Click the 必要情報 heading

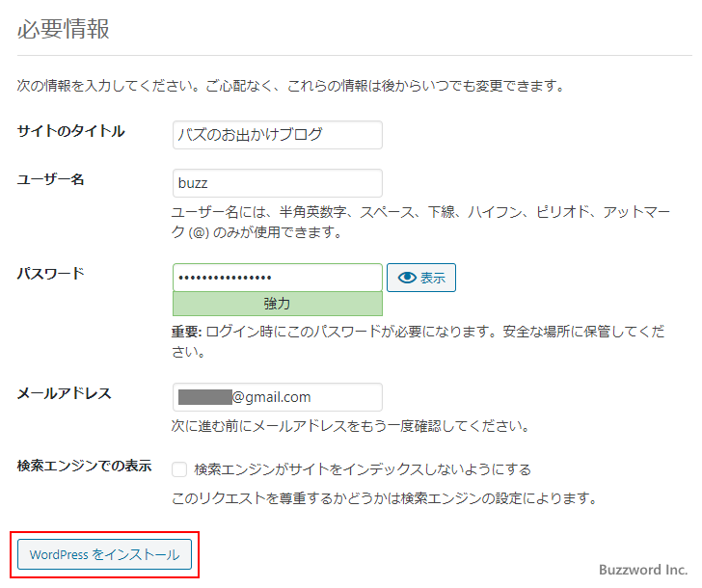[63, 29]
